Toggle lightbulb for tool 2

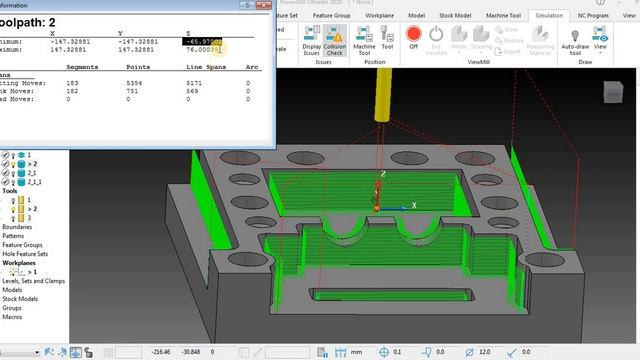click(x=13, y=209)
